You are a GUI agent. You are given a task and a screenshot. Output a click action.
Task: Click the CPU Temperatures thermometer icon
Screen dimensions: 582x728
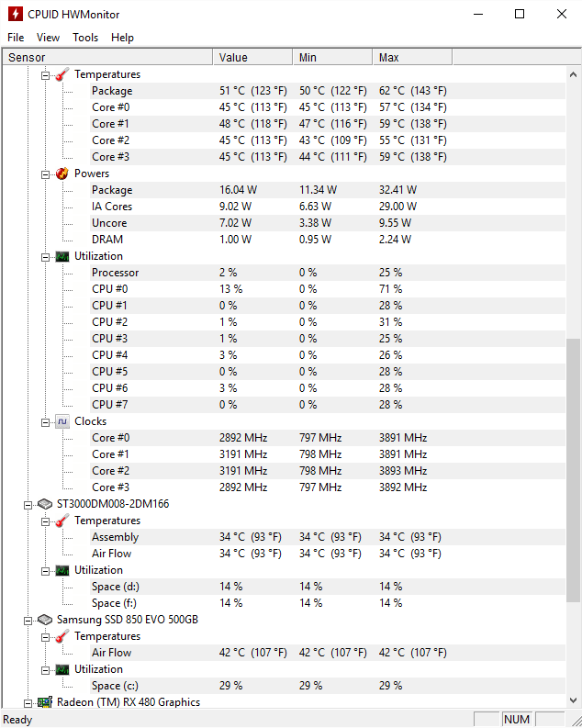pyautogui.click(x=62, y=74)
